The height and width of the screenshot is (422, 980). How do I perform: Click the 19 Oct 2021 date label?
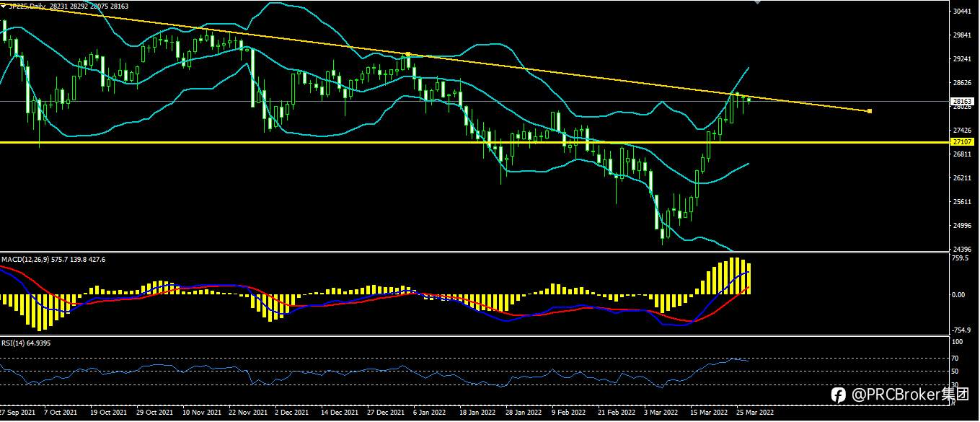pyautogui.click(x=108, y=413)
